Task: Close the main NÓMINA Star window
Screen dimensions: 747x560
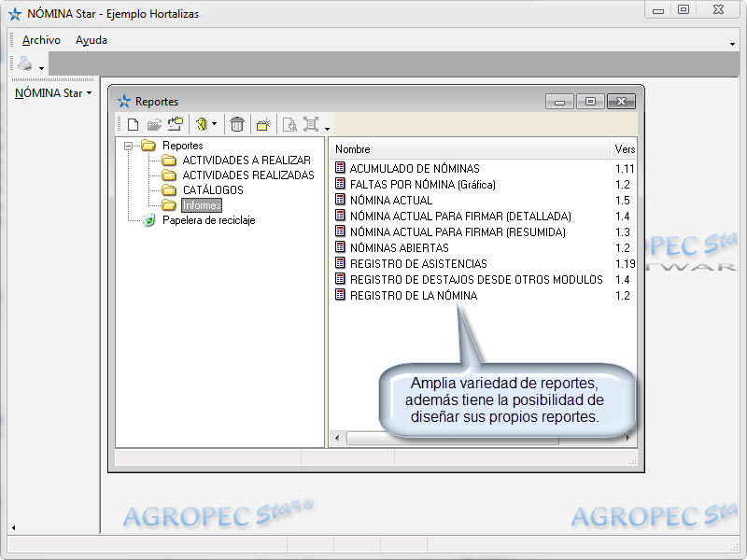Action: [x=718, y=10]
